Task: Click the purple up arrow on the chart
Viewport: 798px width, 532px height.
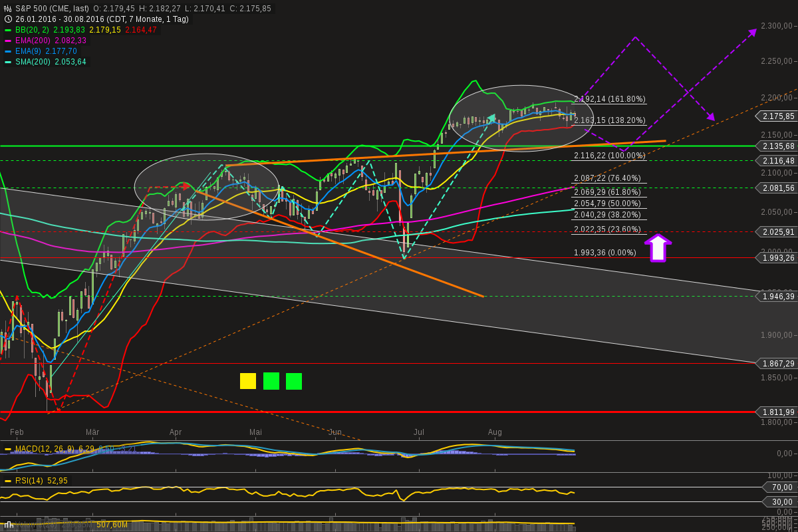Action: 658,247
